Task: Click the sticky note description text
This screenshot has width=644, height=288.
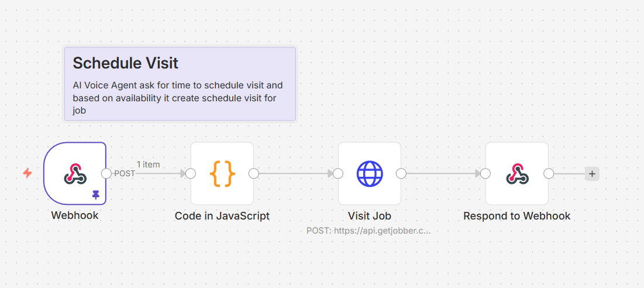Action: [x=177, y=98]
